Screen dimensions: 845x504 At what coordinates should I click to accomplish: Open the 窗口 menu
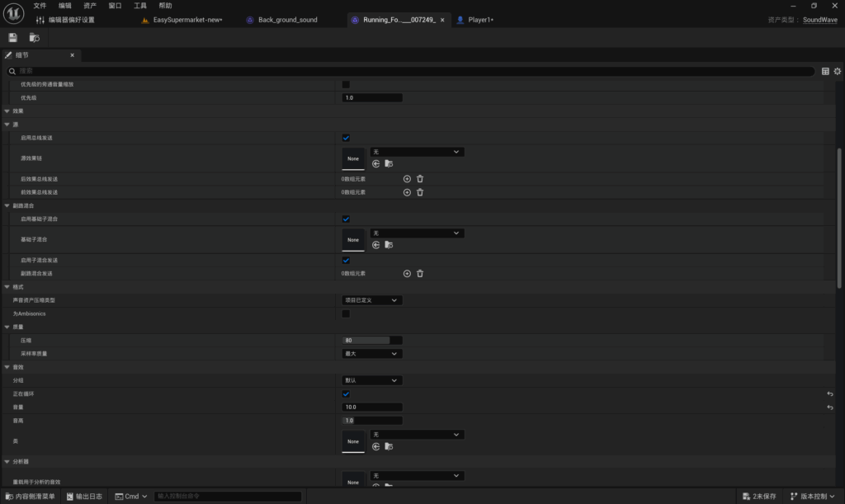tap(115, 6)
